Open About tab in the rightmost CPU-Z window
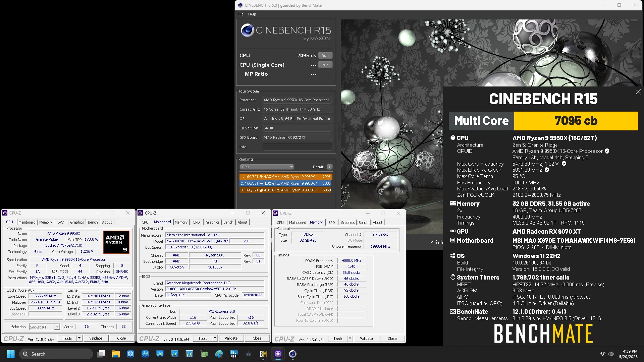This screenshot has height=362, width=644. (x=378, y=223)
